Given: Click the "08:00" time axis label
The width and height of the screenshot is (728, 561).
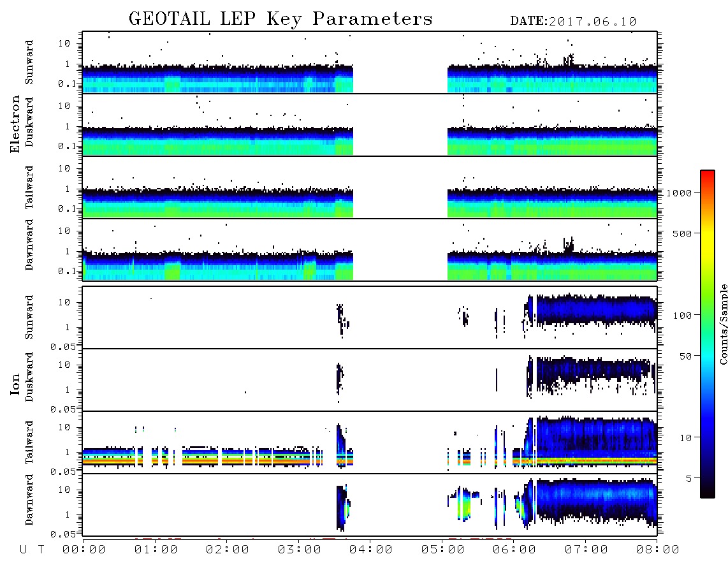Looking at the screenshot, I should tap(658, 550).
